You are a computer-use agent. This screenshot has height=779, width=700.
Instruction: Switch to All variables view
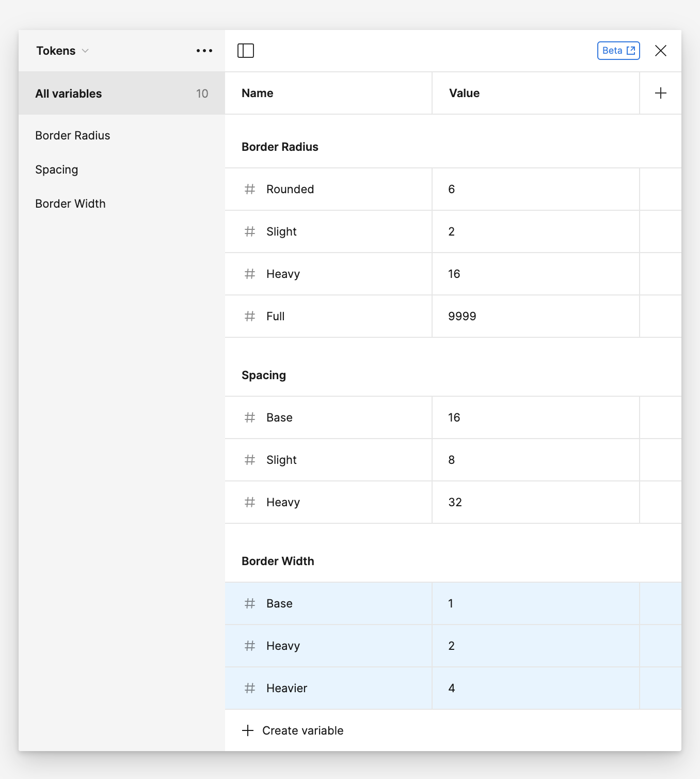(x=69, y=94)
